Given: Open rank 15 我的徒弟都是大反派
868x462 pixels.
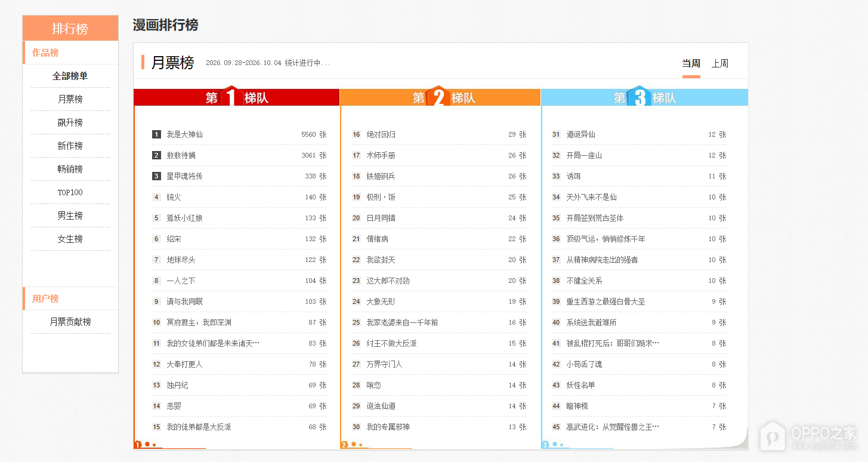Looking at the screenshot, I should [199, 427].
